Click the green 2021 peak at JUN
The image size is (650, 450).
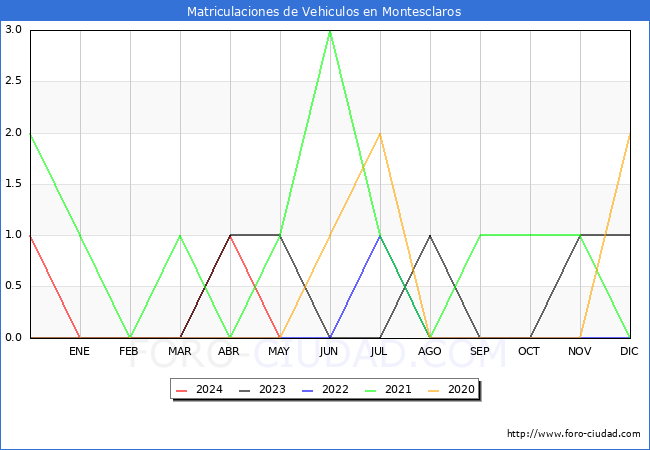point(330,31)
